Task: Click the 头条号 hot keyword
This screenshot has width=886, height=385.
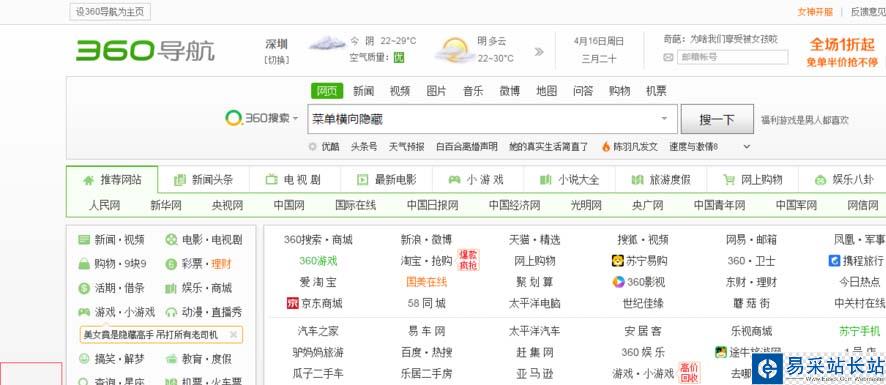Action: tap(364, 146)
